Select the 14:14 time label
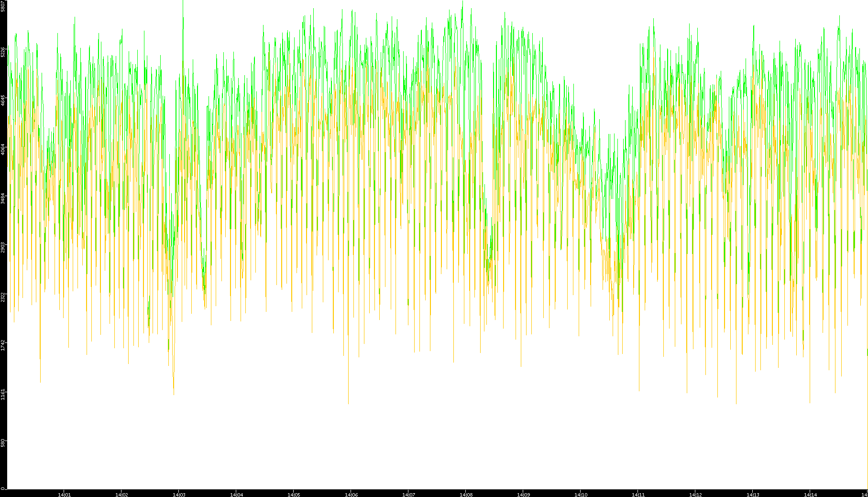868x497 pixels. pos(810,495)
